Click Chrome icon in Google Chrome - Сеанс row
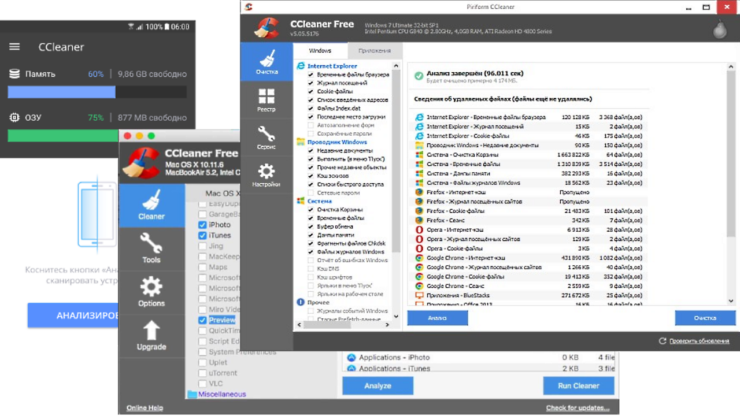740x416 pixels. tap(419, 286)
